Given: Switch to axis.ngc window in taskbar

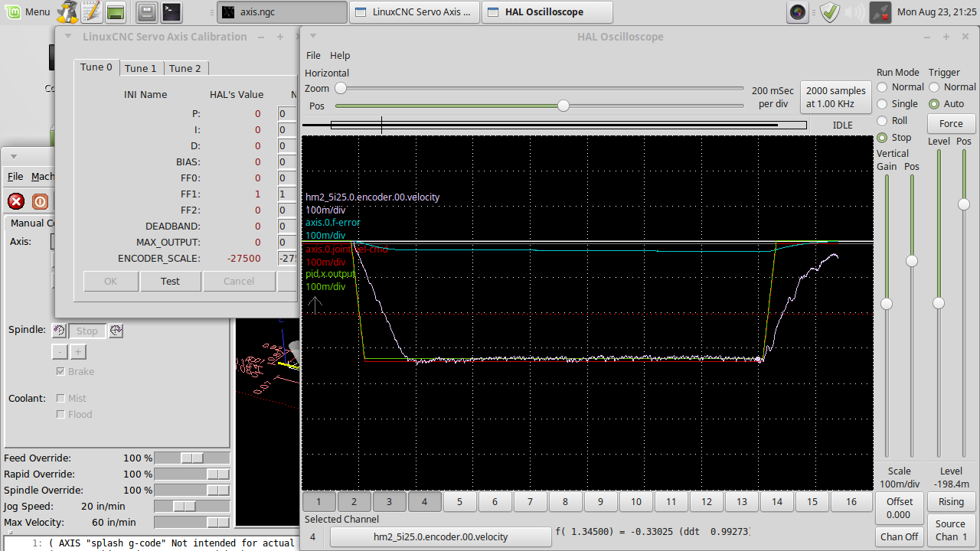Looking at the screenshot, I should click(x=282, y=11).
